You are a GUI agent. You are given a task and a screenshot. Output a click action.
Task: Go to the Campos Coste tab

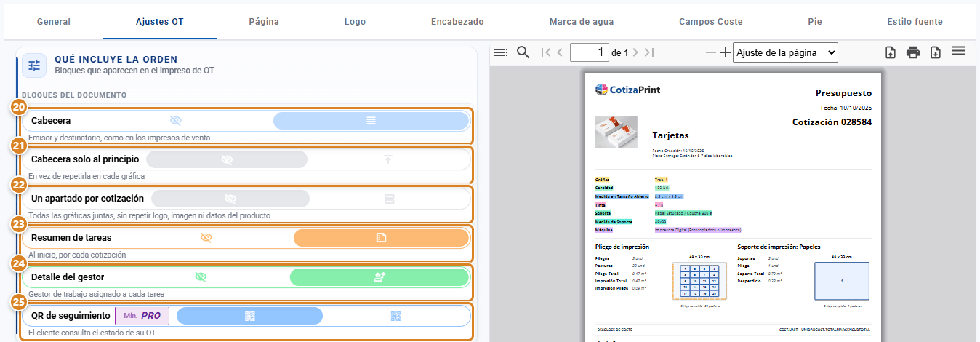point(711,22)
